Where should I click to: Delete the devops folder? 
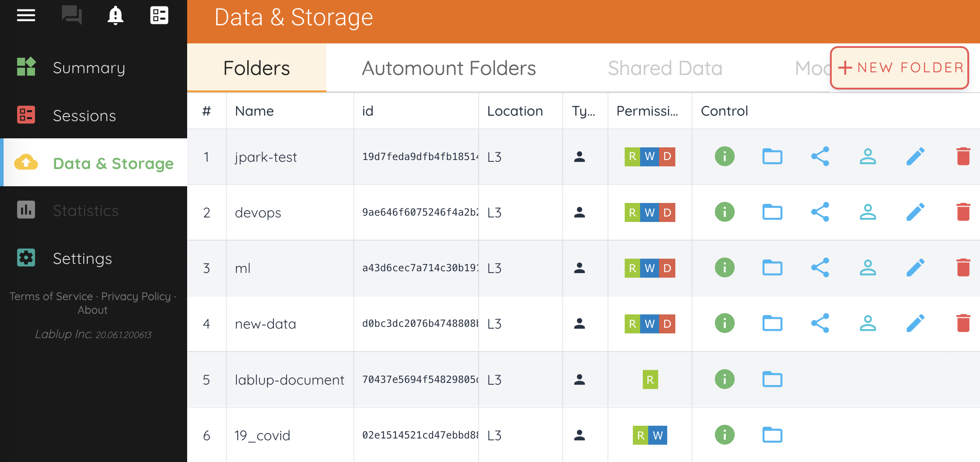[963, 212]
